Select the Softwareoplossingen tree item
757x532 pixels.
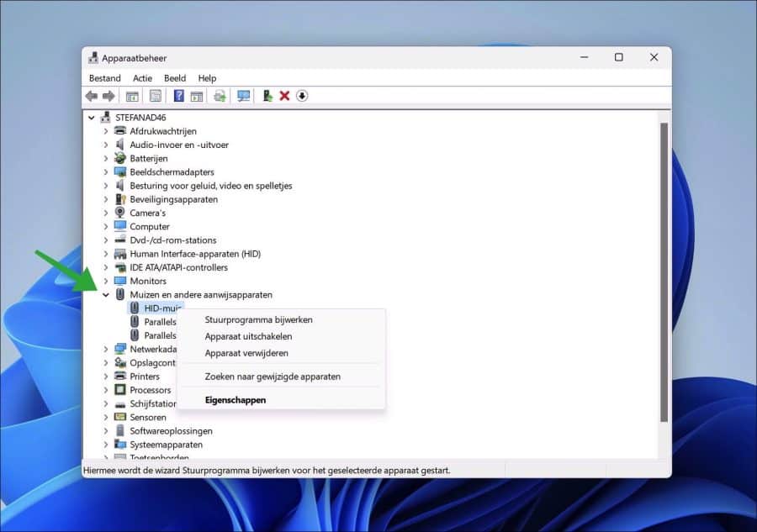pyautogui.click(x=171, y=430)
